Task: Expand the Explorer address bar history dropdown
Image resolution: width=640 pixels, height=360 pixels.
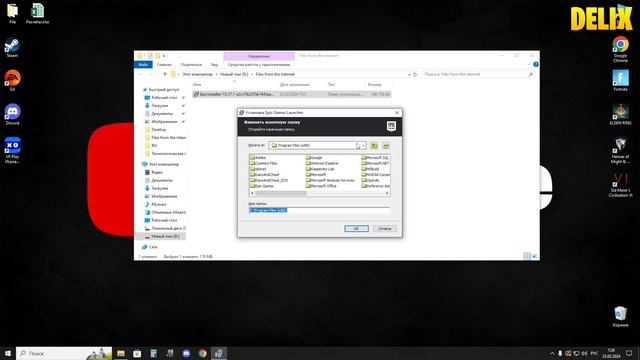Action: click(x=409, y=75)
